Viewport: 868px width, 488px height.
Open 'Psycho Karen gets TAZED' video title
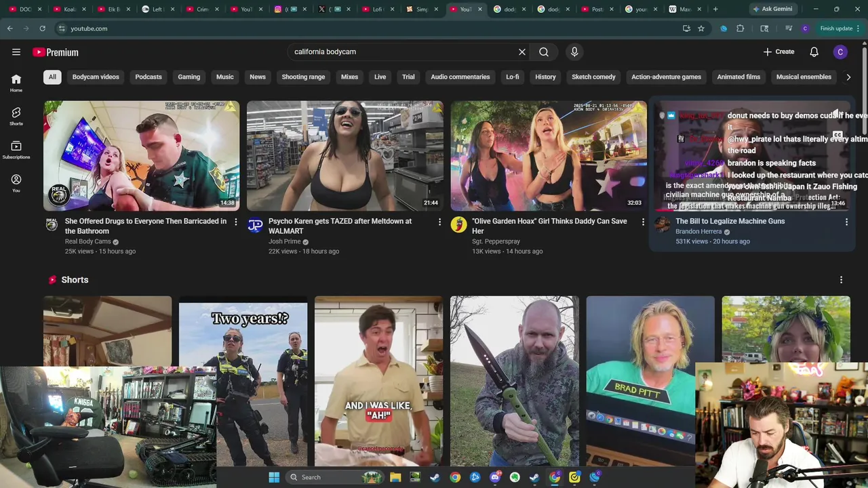[x=340, y=226]
